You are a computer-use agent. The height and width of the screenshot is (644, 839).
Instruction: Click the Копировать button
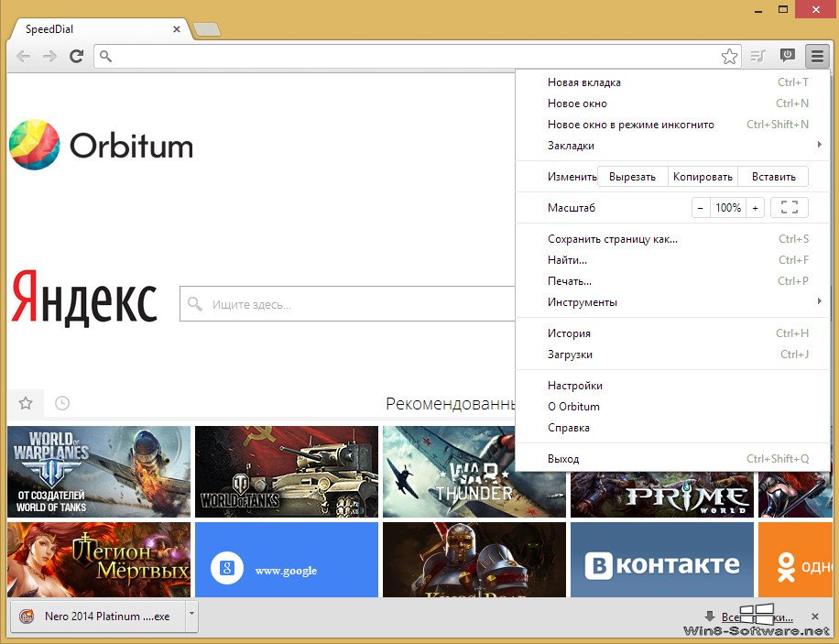703,177
